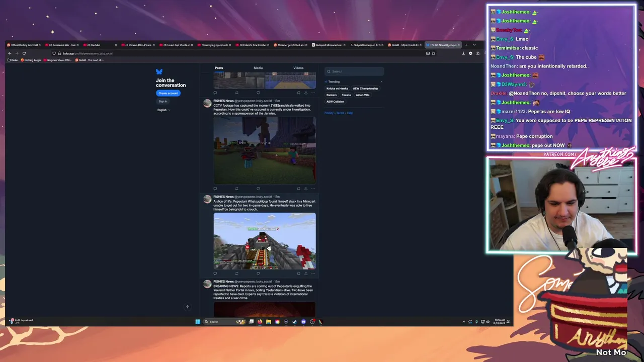Open the Terms link
The width and height of the screenshot is (644, 362).
[x=340, y=113]
